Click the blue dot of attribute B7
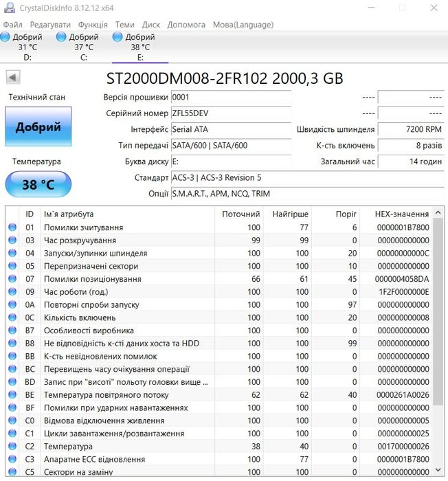The height and width of the screenshot is (481, 448). click(x=12, y=330)
